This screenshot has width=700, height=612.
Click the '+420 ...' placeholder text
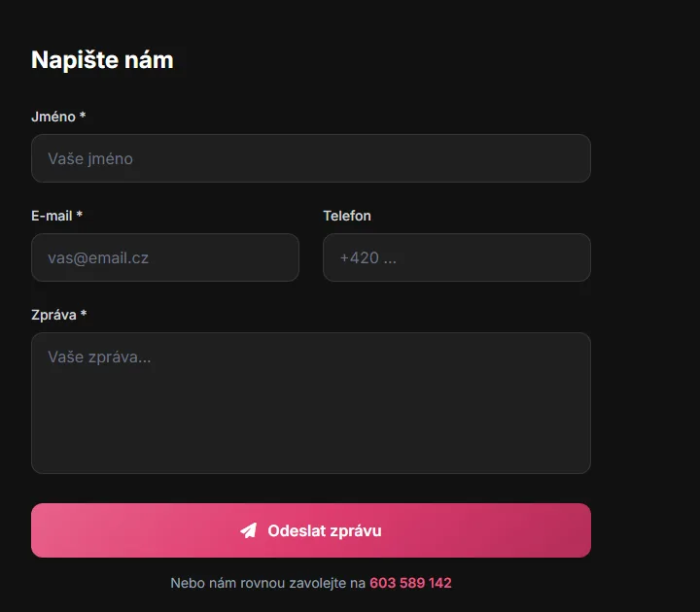(x=368, y=257)
